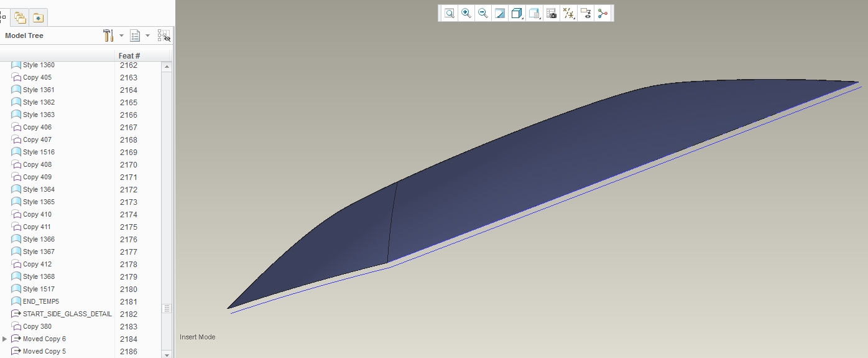Pick Copy 408 in Model Tree

[x=37, y=164]
